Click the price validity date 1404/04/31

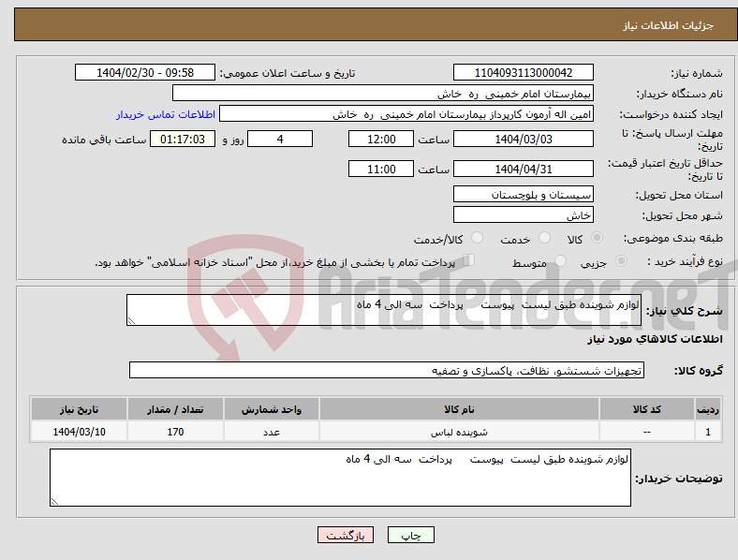(x=524, y=169)
